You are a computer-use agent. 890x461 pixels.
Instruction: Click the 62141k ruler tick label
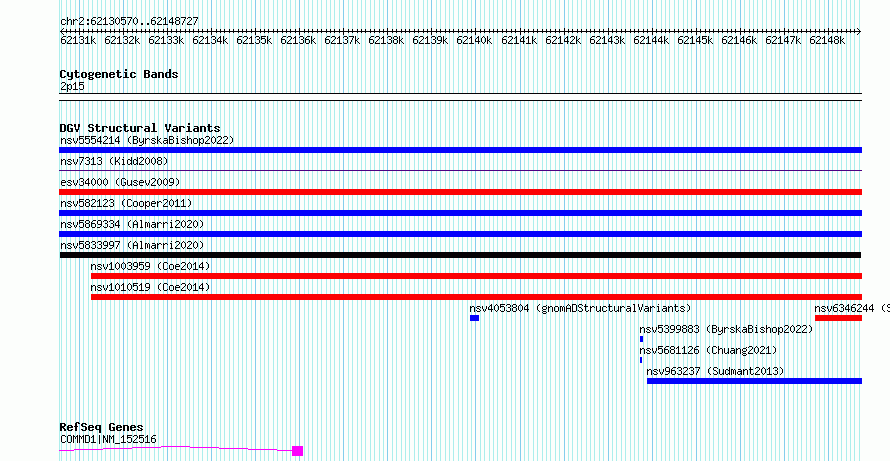pos(519,41)
